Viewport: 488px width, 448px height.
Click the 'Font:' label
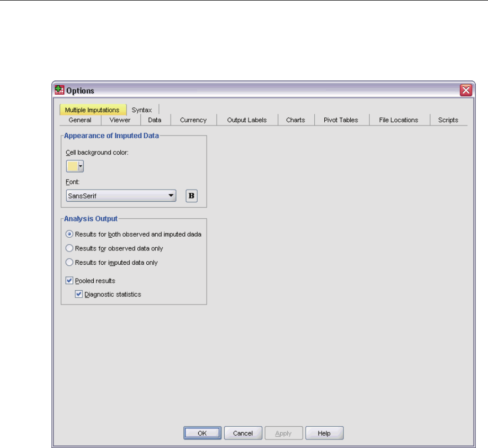[x=73, y=182]
